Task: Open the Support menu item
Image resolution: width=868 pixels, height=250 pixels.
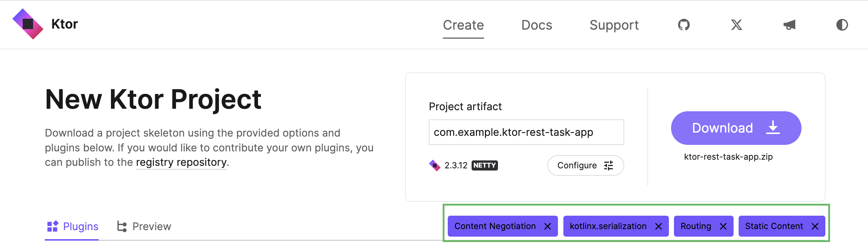Action: pos(614,25)
